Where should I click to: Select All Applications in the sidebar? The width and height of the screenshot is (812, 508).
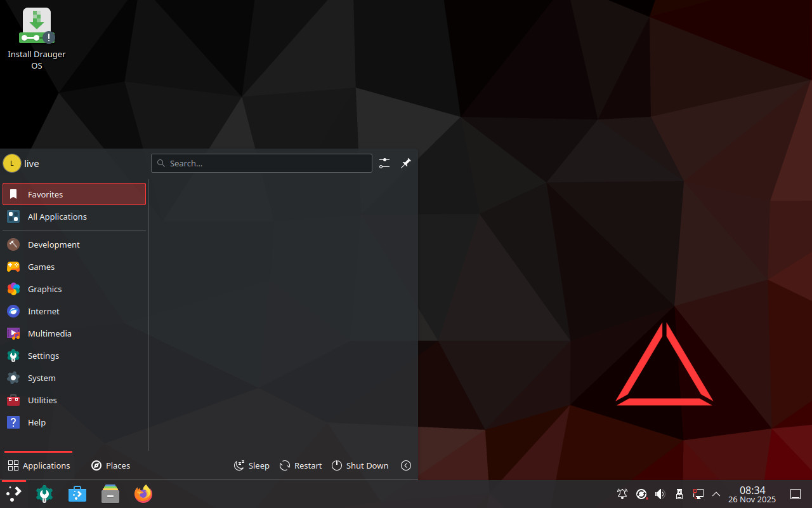pos(57,217)
